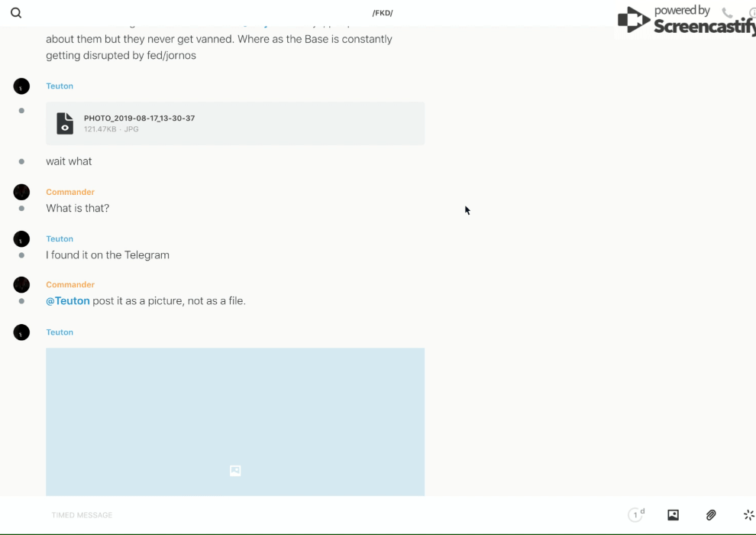Click Teuton's avatar above the file message
The width and height of the screenshot is (756, 535).
click(x=21, y=86)
